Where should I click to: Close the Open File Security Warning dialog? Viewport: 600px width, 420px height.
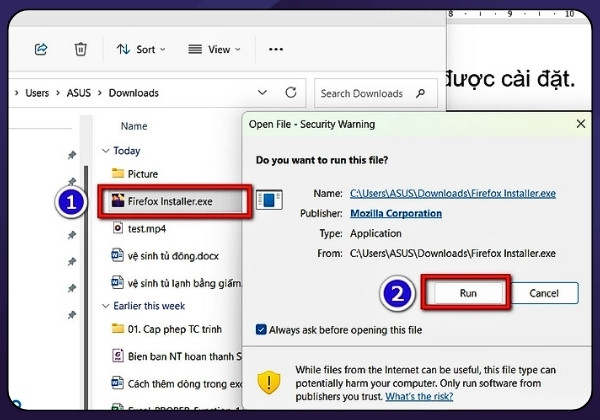[581, 124]
